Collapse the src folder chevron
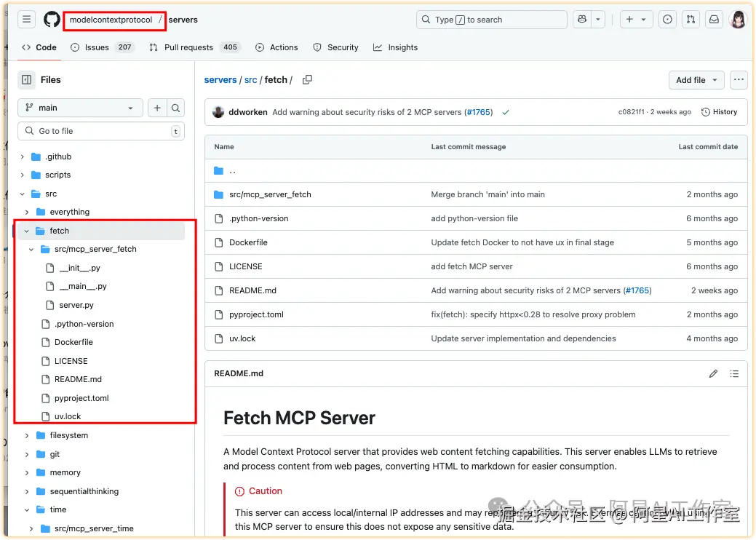Screen dimensions: 756x540 (22, 194)
